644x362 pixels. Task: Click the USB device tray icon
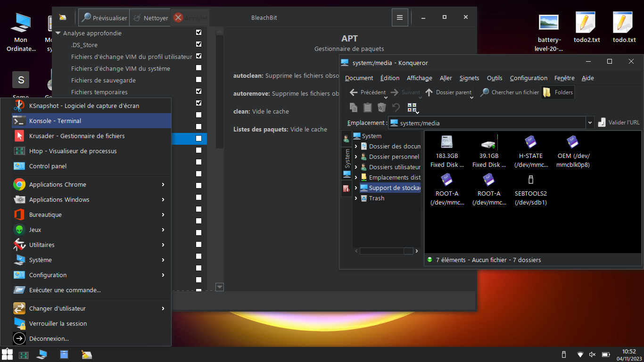coord(563,354)
